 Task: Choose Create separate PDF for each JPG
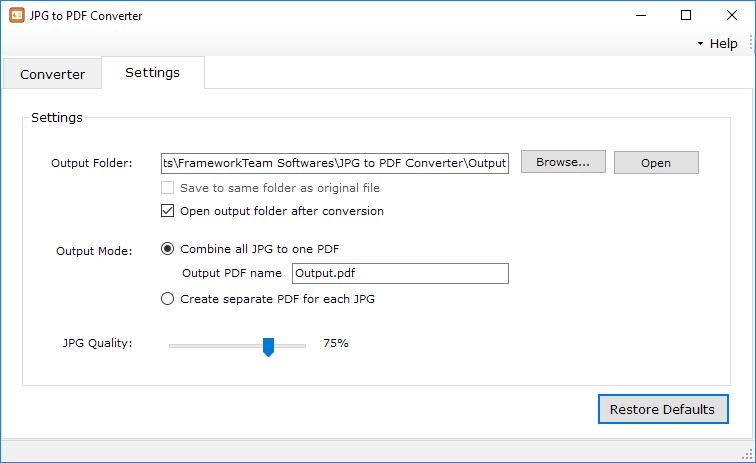167,299
